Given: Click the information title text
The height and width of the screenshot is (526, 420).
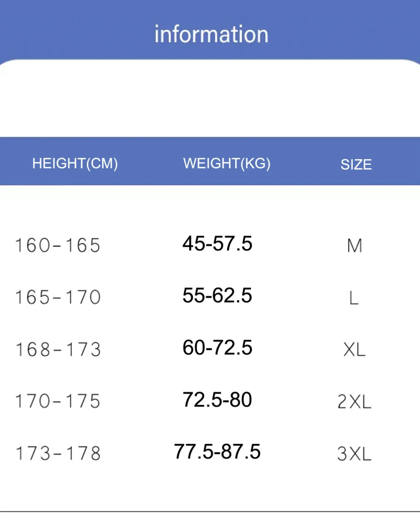Looking at the screenshot, I should pos(211,34).
